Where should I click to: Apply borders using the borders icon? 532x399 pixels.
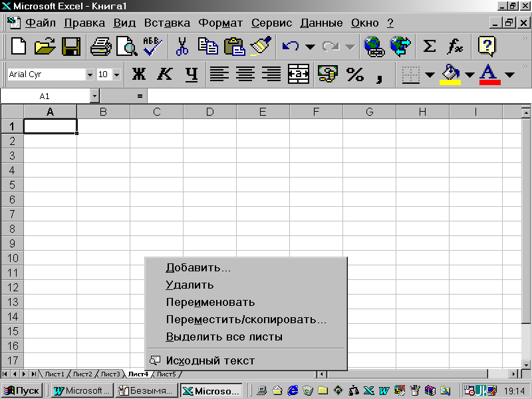pos(411,74)
